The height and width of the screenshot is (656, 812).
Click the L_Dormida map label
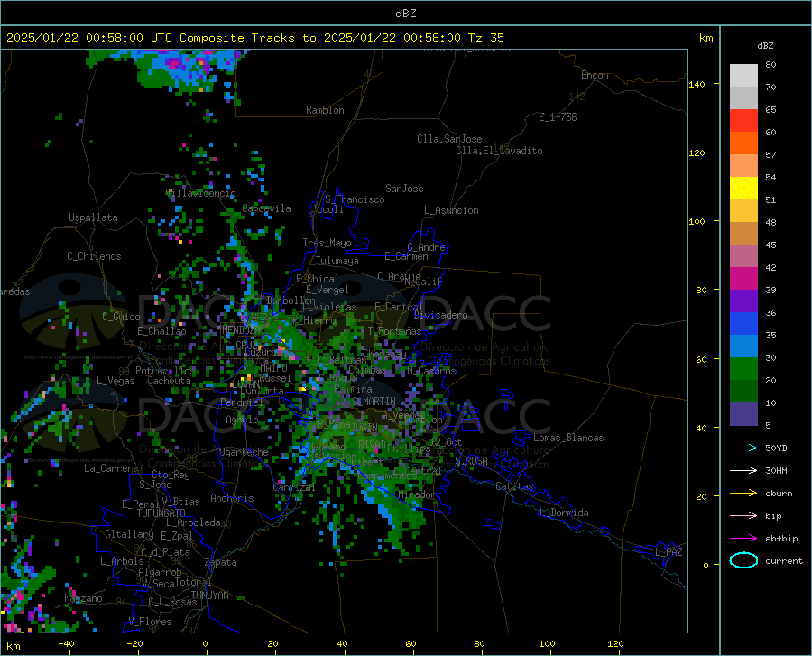tap(563, 513)
